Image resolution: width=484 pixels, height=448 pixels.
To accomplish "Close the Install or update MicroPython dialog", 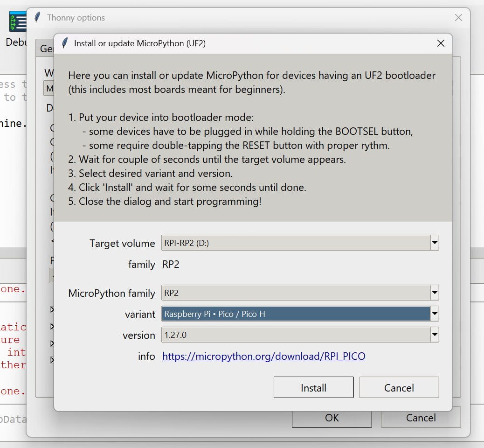I will 441,43.
